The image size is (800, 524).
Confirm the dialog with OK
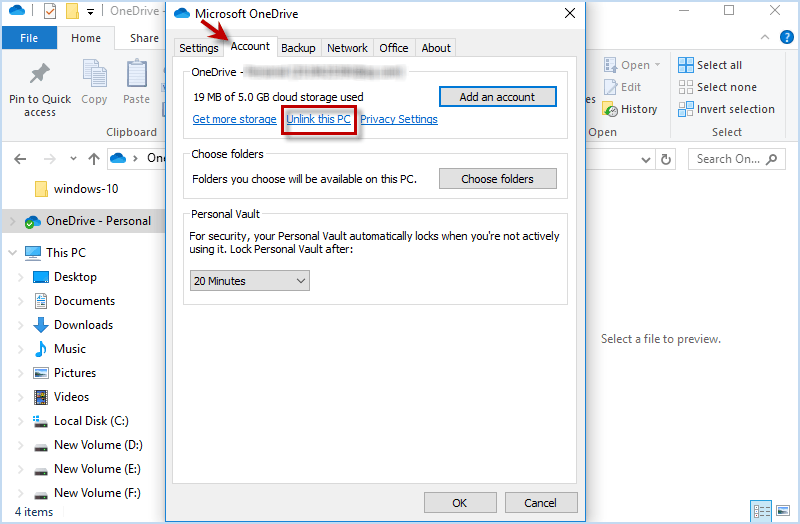coord(460,503)
